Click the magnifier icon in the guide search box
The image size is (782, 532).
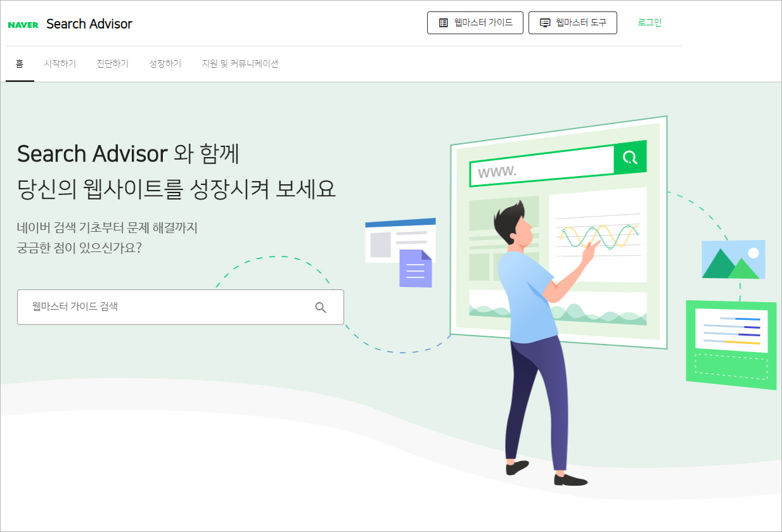coord(321,307)
